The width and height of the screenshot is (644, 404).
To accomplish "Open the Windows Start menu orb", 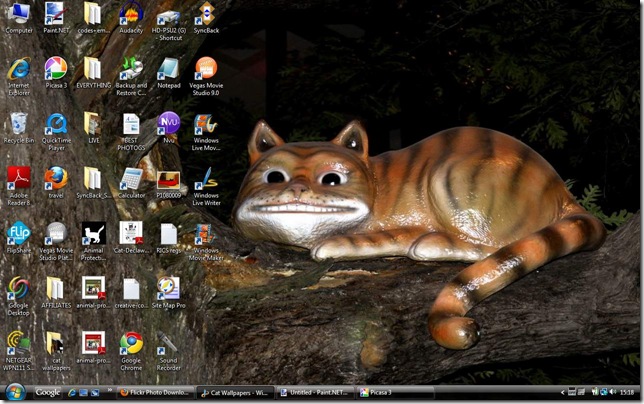I will coord(15,391).
